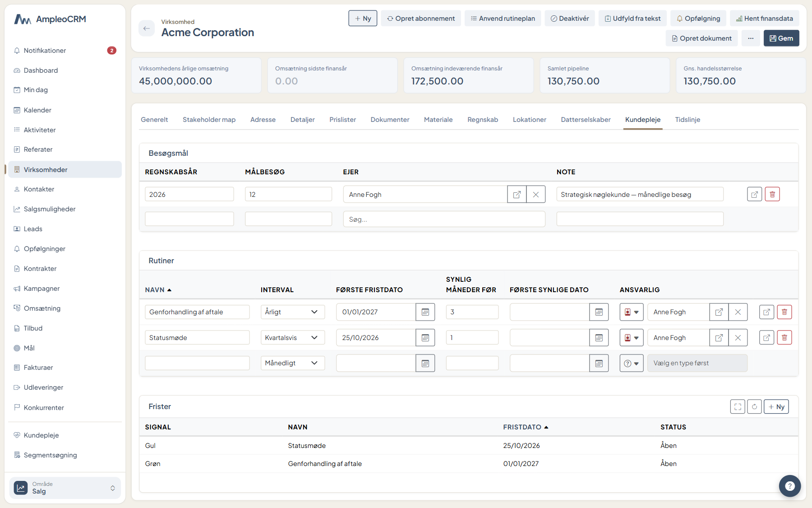Open the Interval dropdown showing Årligt
Screen dimensions: 812x508
[x=292, y=312]
